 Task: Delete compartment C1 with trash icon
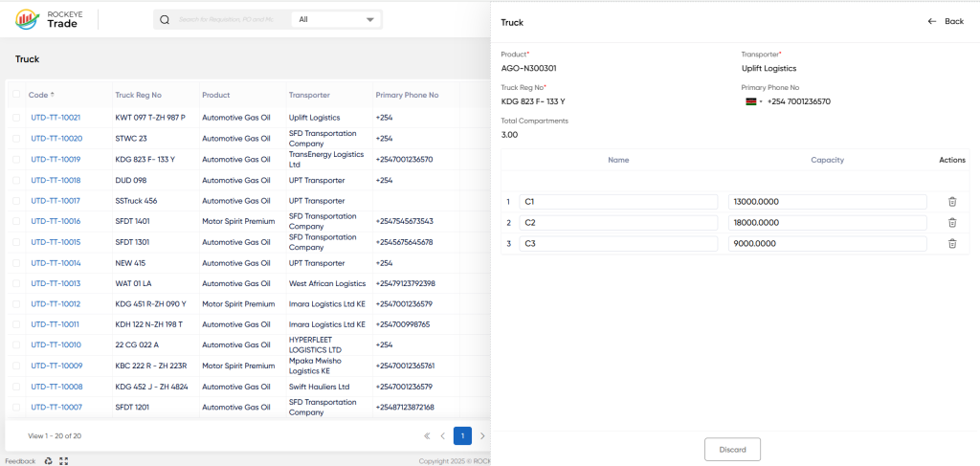click(952, 202)
